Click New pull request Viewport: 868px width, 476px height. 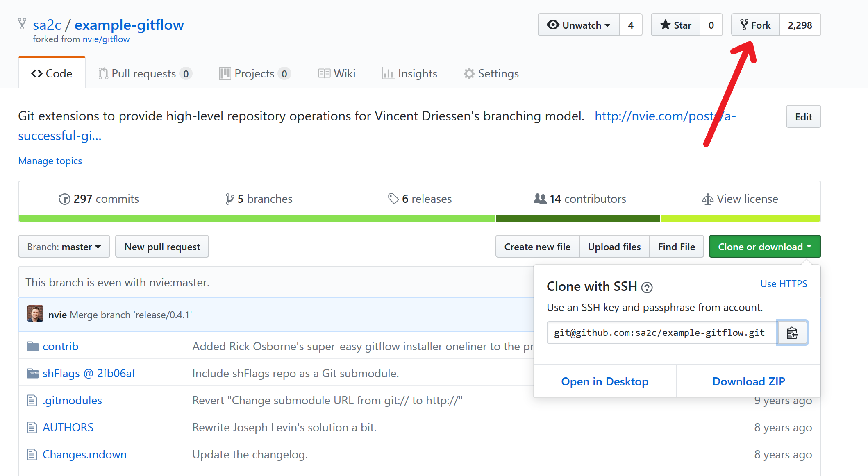[162, 247]
